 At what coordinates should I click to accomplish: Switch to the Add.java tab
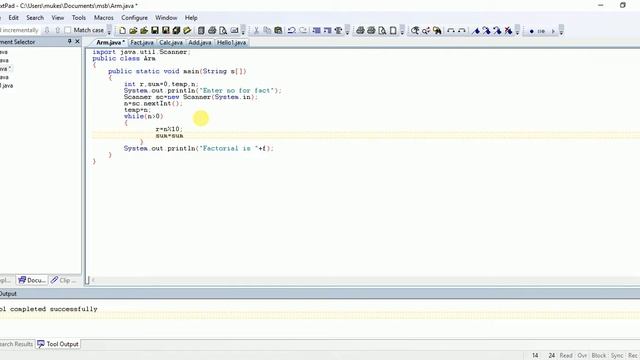click(x=200, y=42)
